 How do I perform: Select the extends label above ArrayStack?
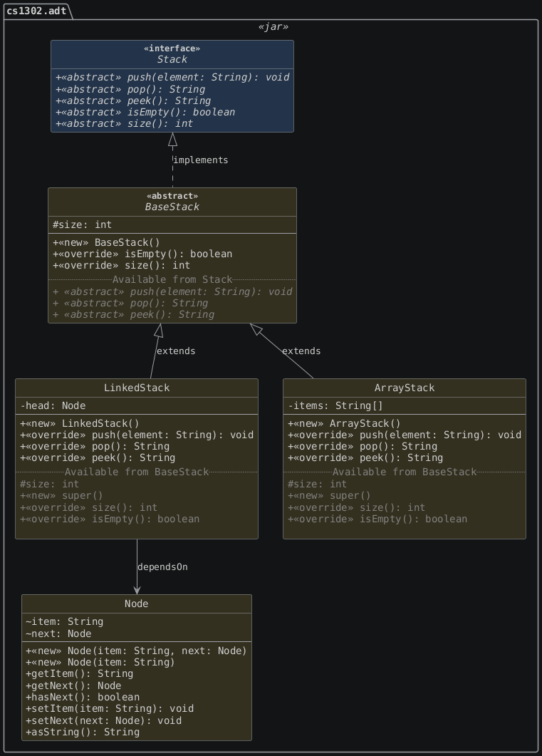[301, 351]
